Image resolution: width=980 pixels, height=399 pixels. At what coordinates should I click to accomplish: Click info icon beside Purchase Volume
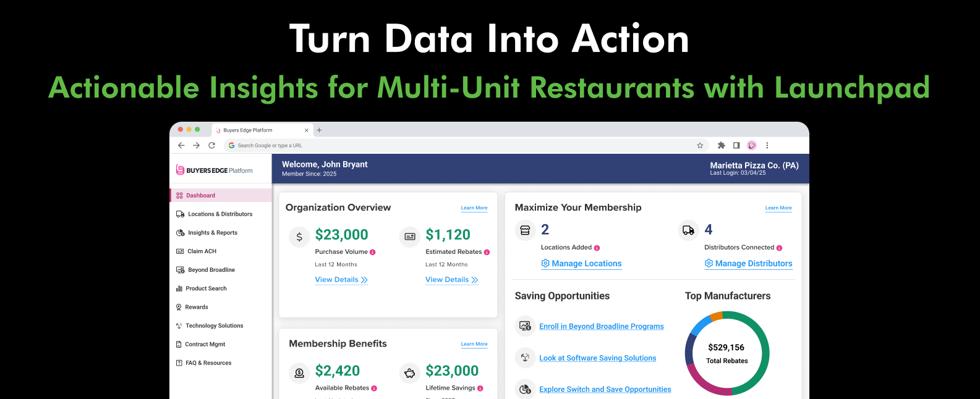click(x=373, y=252)
